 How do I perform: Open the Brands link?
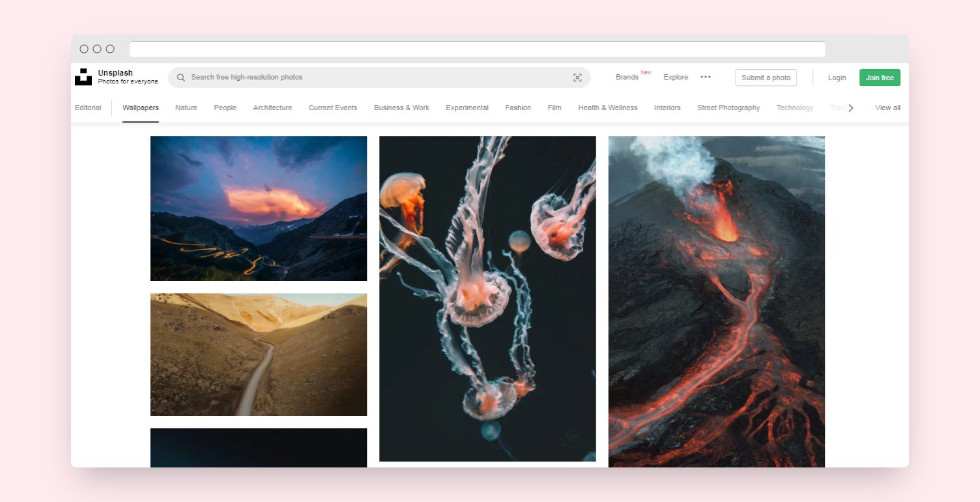[x=627, y=77]
